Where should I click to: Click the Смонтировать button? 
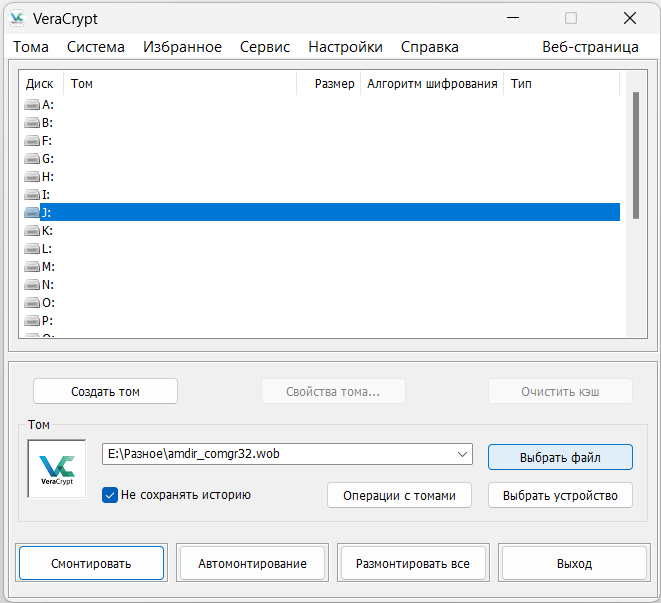(91, 563)
